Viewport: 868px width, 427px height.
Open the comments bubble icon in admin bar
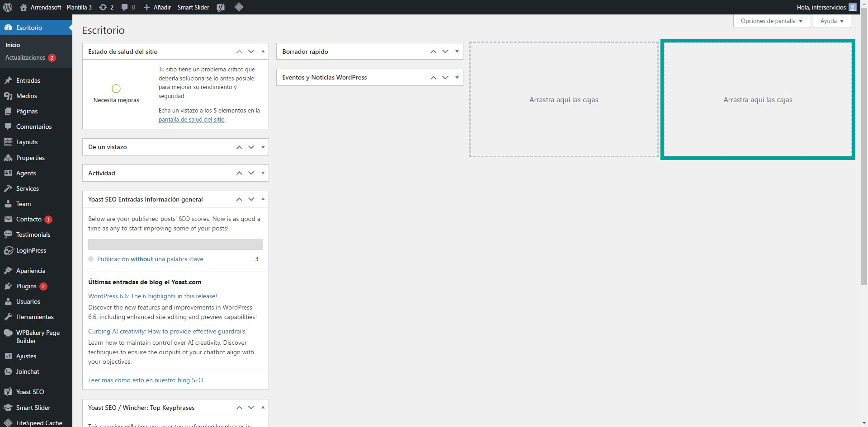click(124, 7)
